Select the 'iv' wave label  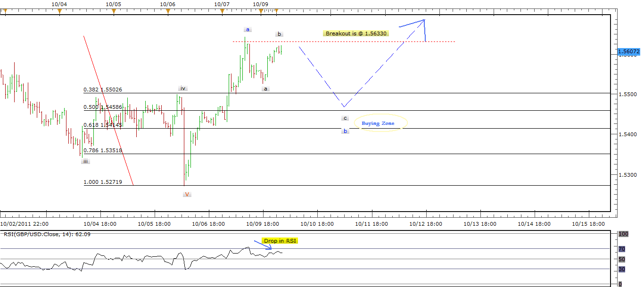[x=183, y=88]
